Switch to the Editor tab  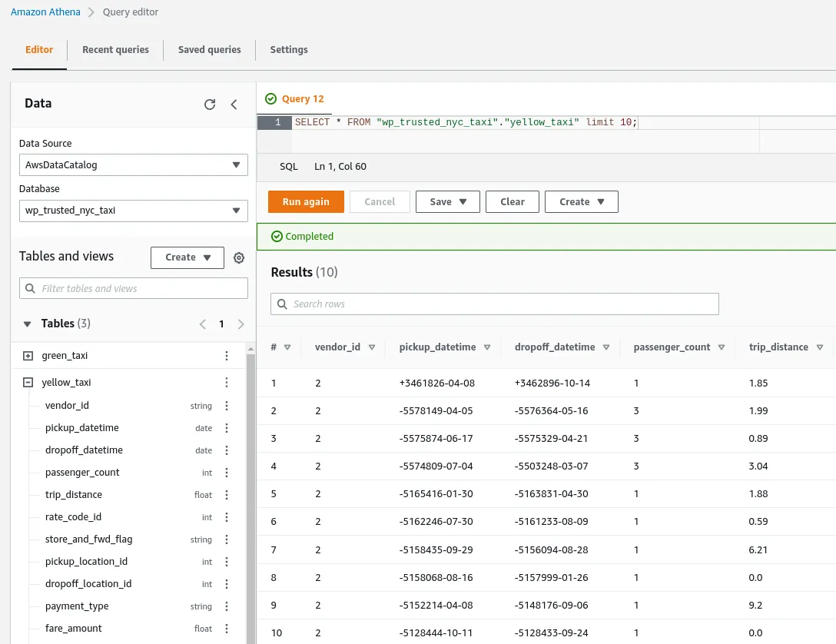click(39, 50)
